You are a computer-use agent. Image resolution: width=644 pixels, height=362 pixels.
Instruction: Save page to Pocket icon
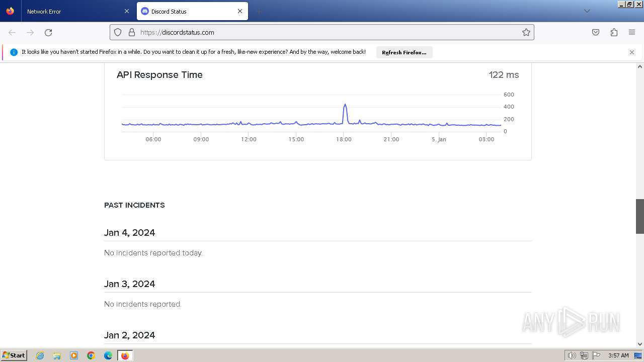click(x=596, y=32)
